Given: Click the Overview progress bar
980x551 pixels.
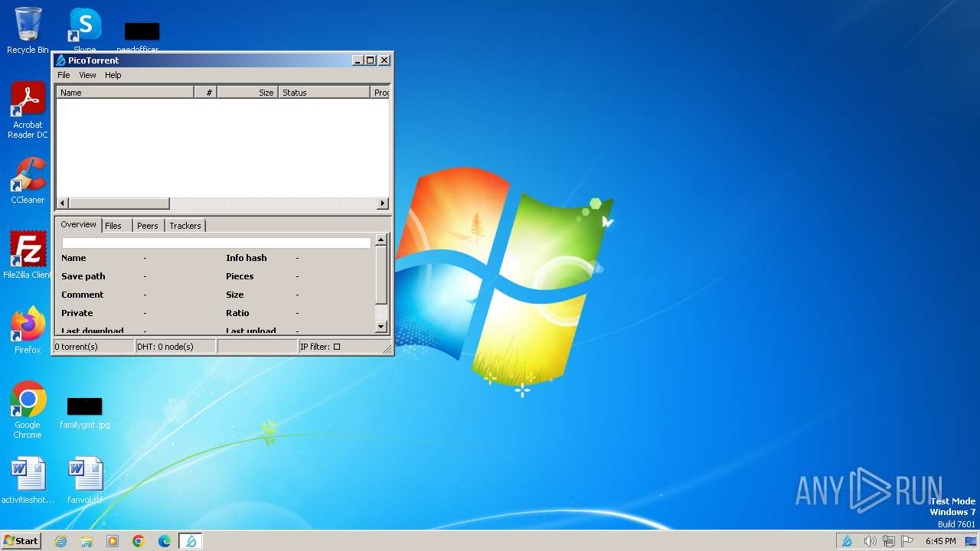Looking at the screenshot, I should (217, 243).
